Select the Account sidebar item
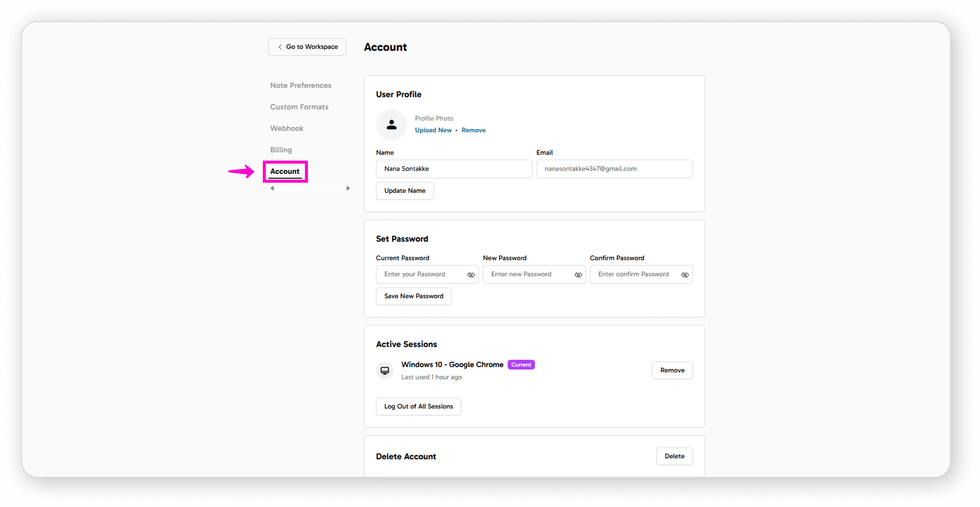This screenshot has width=980, height=507. coord(285,171)
